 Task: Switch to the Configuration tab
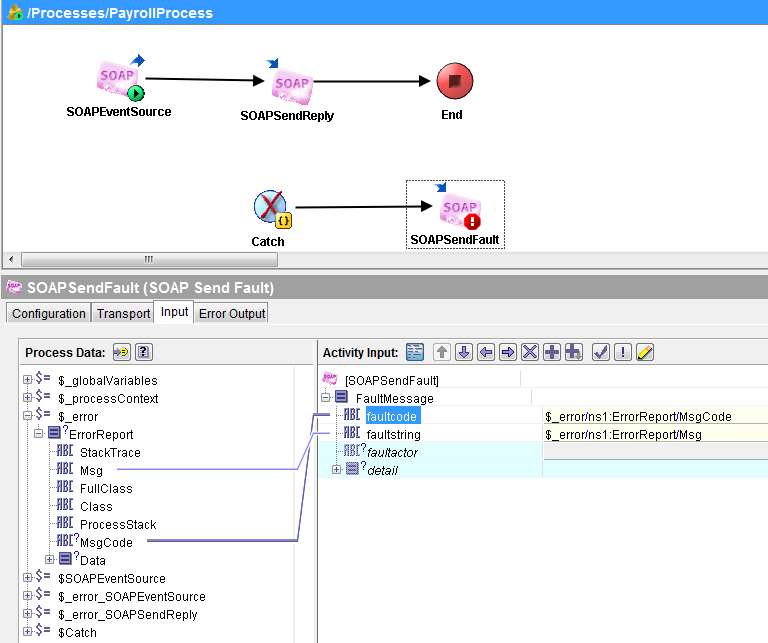point(48,313)
